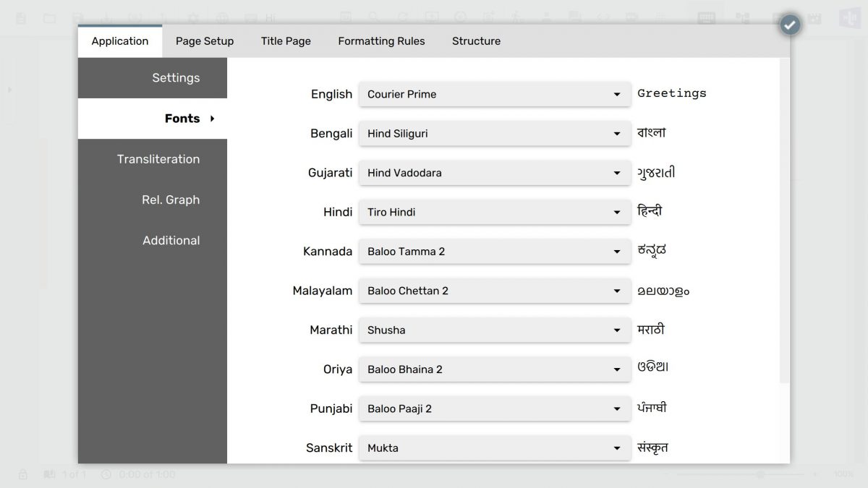Image resolution: width=868 pixels, height=488 pixels.
Task: Open the English font dropdown showing Courier Prime
Action: (494, 94)
